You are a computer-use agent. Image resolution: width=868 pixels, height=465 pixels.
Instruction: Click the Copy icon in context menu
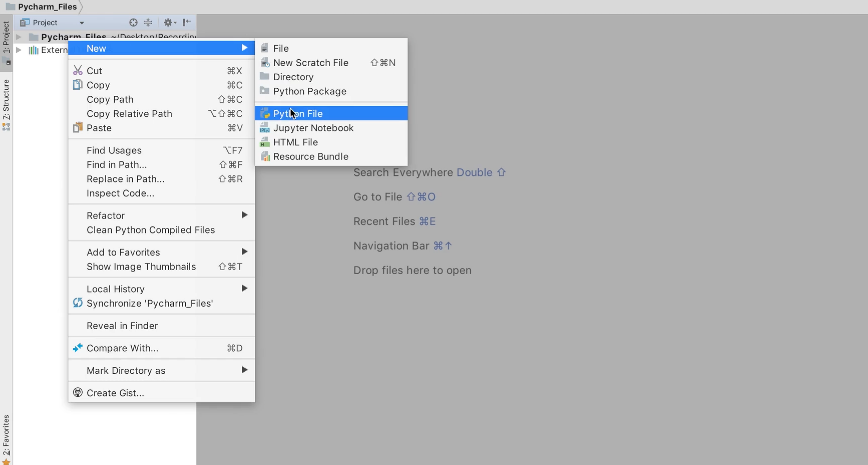(x=78, y=85)
